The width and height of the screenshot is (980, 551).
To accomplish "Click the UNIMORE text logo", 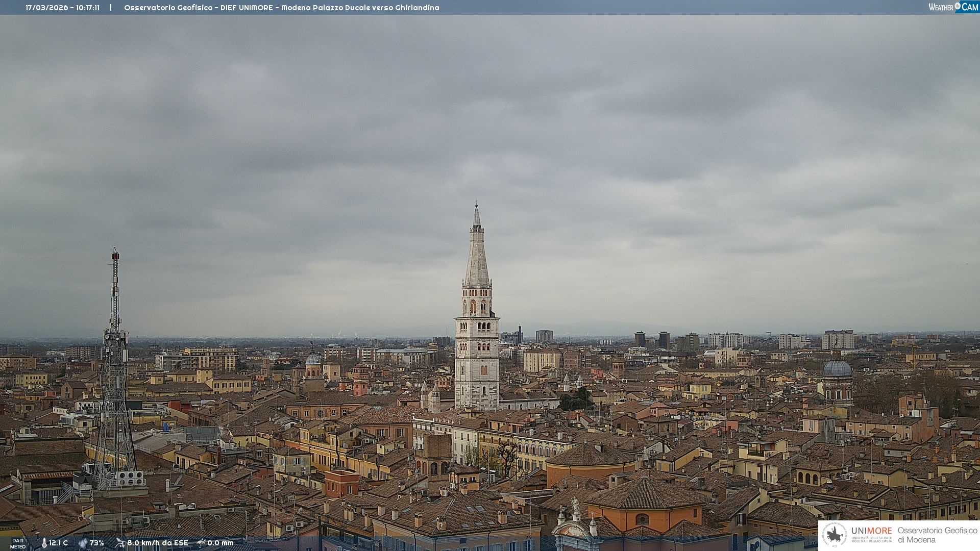I will [x=871, y=531].
